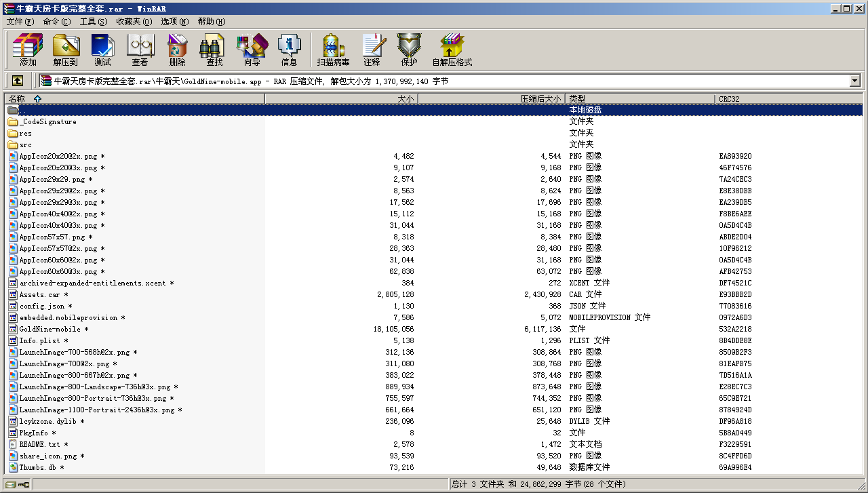Expand the archive path dropdown arrow
Viewport: 868px width, 493px height.
[x=854, y=81]
